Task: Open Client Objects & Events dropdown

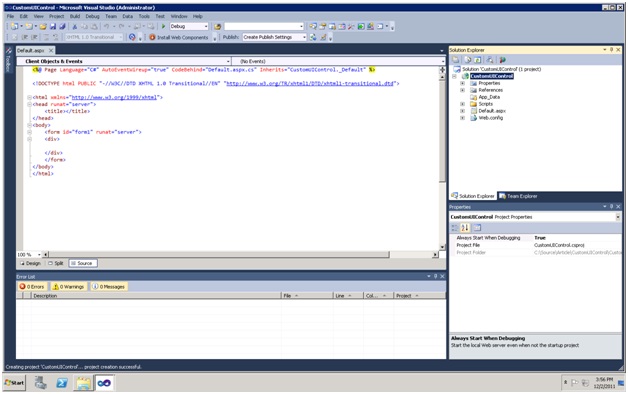Action: pyautogui.click(x=228, y=61)
